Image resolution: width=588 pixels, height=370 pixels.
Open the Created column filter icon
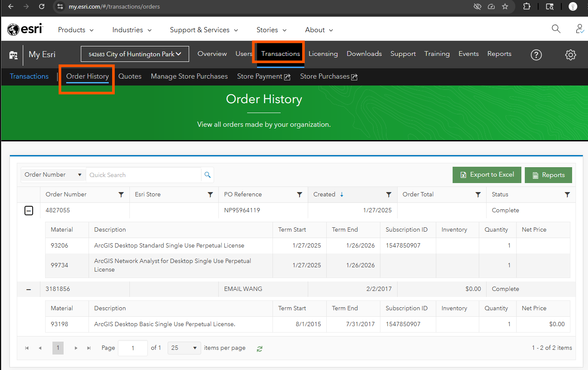tap(389, 195)
